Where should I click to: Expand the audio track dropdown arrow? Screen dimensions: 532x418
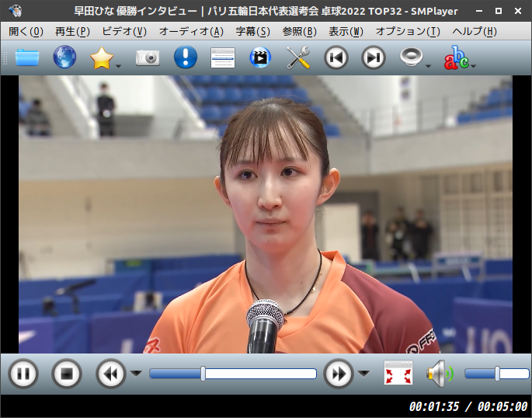click(x=428, y=66)
